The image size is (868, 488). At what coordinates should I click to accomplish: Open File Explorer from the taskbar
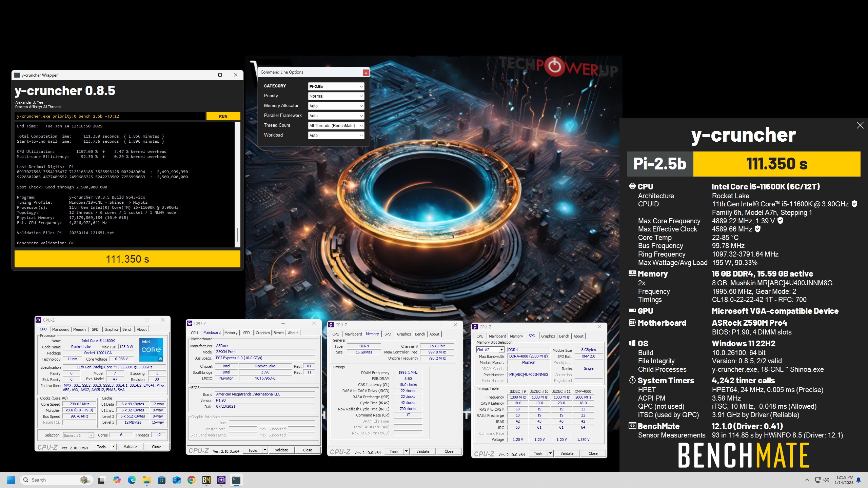pos(146,480)
